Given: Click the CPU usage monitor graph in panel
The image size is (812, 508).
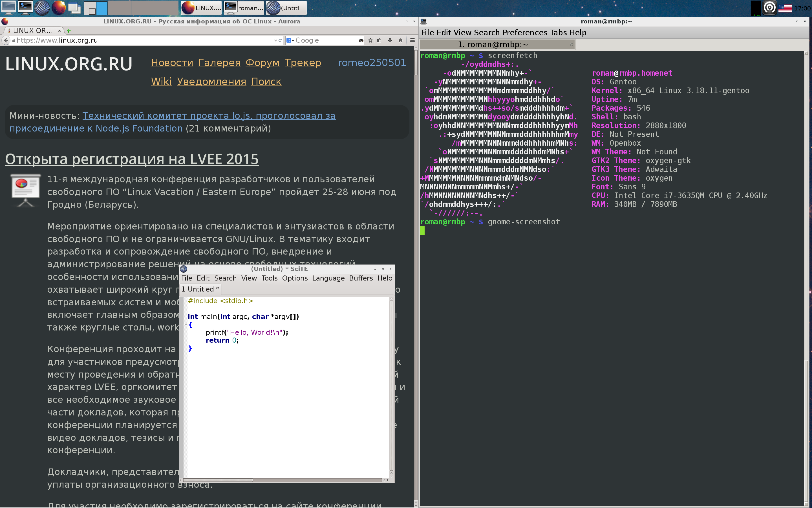Looking at the screenshot, I should [x=756, y=8].
